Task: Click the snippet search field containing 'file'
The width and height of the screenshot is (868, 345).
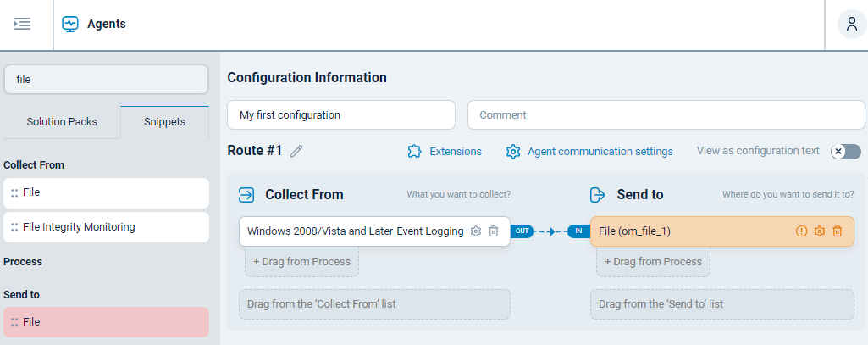Action: coord(106,79)
